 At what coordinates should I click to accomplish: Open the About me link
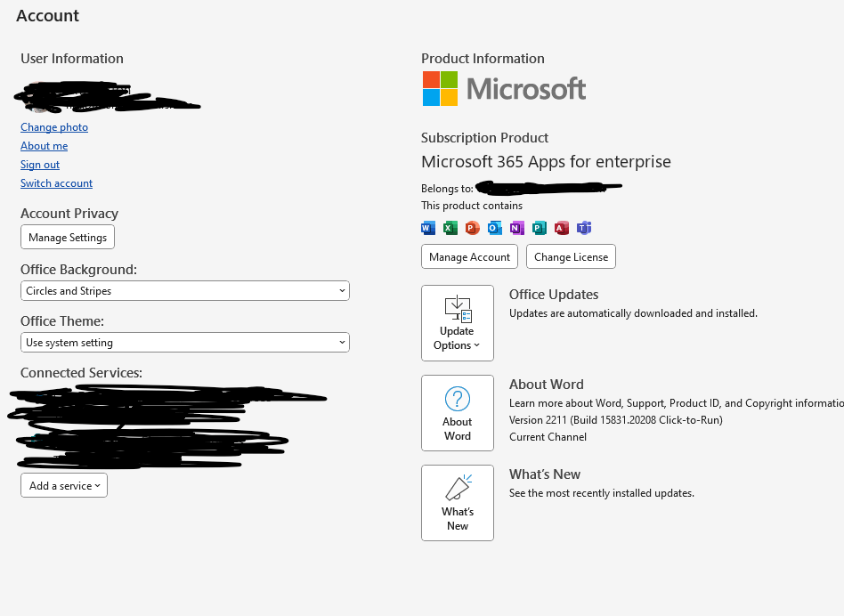(x=45, y=146)
